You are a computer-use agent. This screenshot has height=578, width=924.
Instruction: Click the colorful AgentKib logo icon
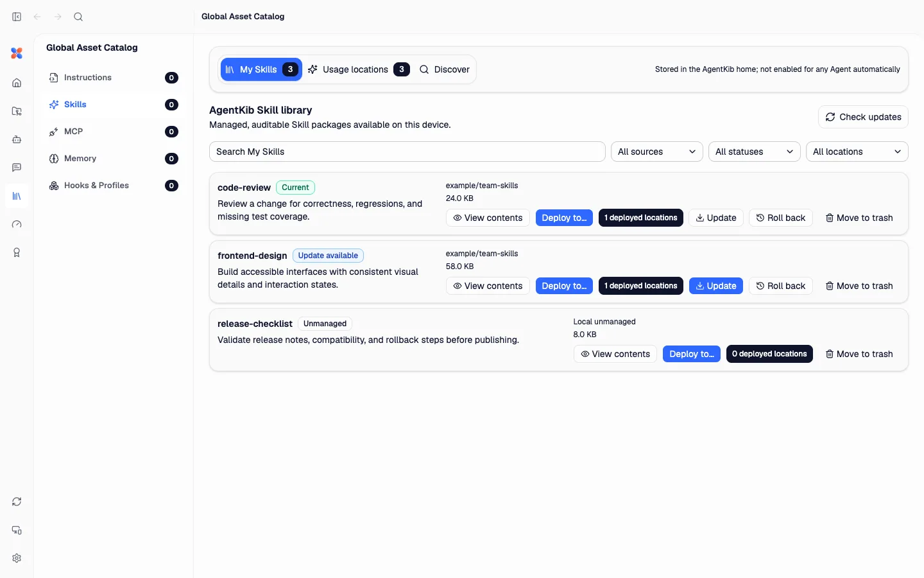coord(17,53)
